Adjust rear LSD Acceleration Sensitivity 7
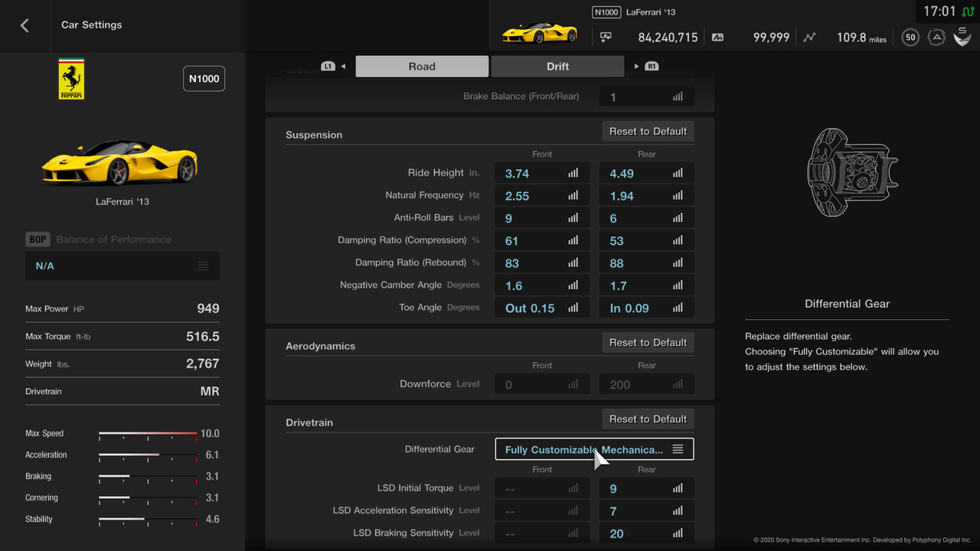Viewport: 980px width, 551px height. click(647, 510)
